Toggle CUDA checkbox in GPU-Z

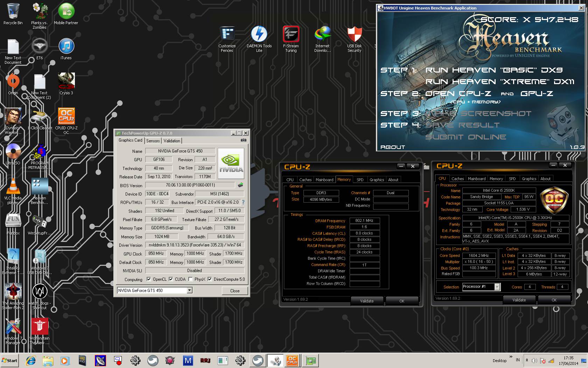click(x=171, y=279)
